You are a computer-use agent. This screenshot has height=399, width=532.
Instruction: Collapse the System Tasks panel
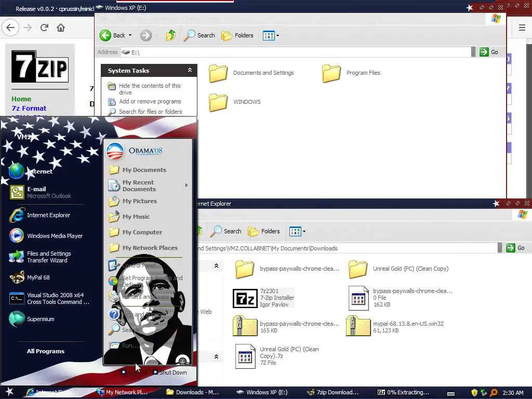pyautogui.click(x=190, y=70)
